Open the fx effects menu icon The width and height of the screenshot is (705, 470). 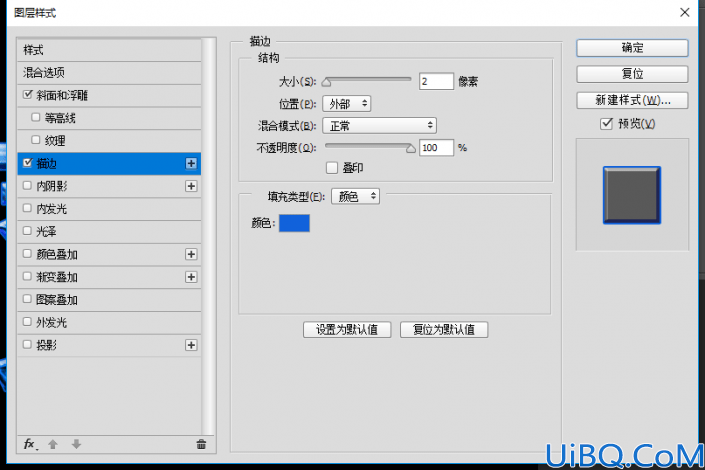click(31, 444)
